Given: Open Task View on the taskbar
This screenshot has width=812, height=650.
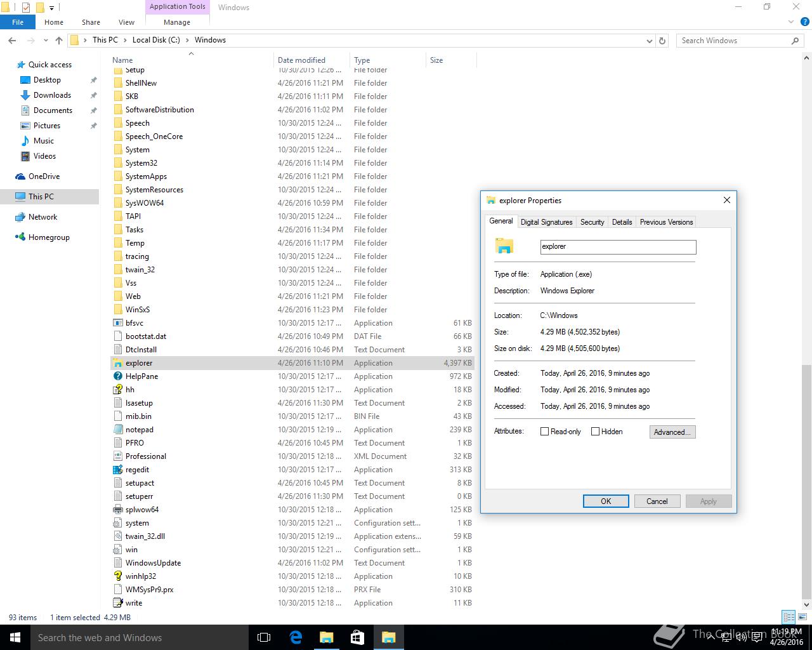Looking at the screenshot, I should point(264,637).
